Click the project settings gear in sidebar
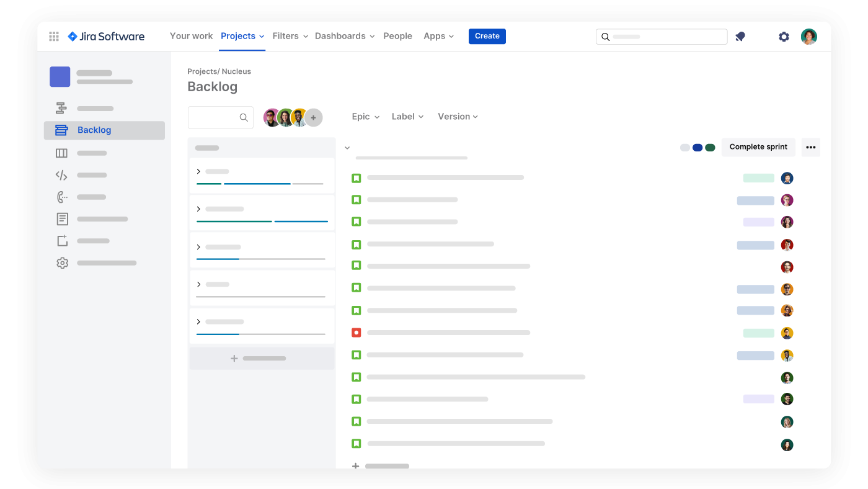868x489 pixels. click(x=62, y=262)
